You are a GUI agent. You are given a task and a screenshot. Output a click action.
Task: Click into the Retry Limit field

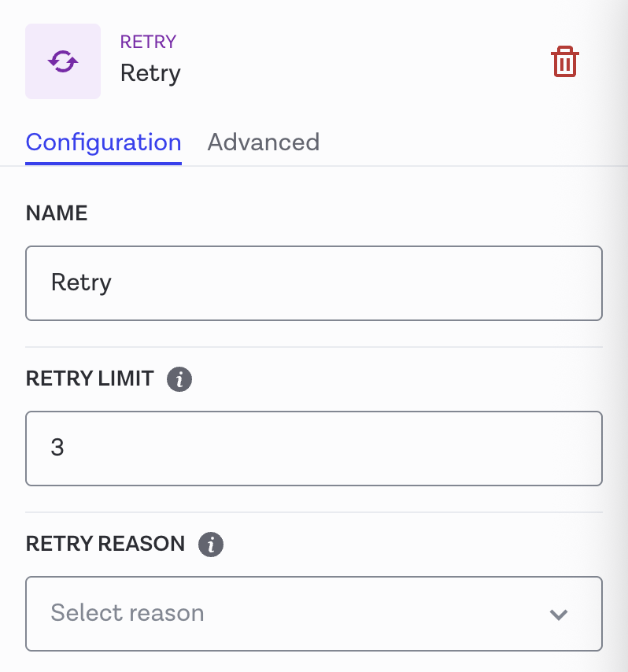point(314,448)
